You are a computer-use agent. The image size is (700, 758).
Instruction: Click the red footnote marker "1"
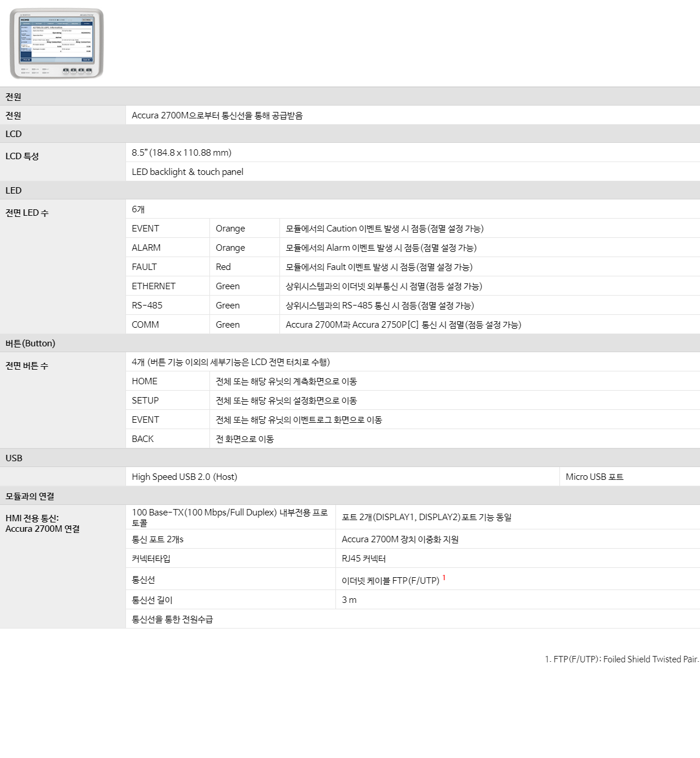coord(444,578)
